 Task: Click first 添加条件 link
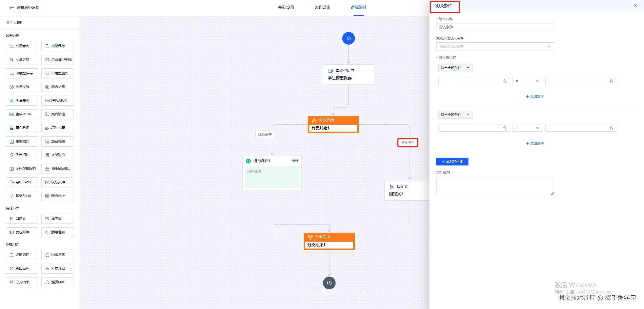534,97
